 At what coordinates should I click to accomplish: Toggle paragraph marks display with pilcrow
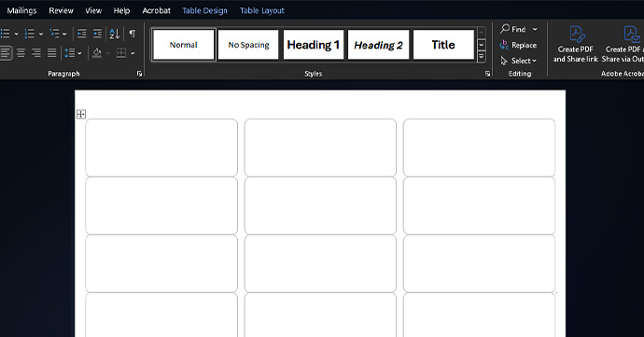(133, 34)
